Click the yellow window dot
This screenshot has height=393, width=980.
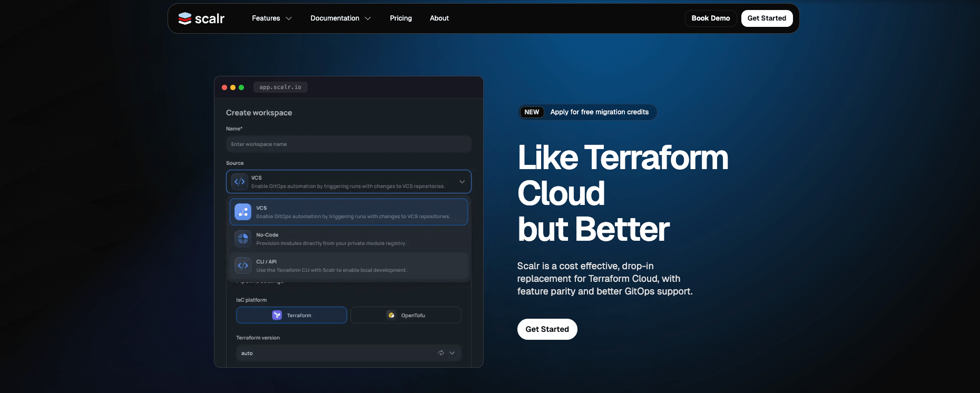233,87
